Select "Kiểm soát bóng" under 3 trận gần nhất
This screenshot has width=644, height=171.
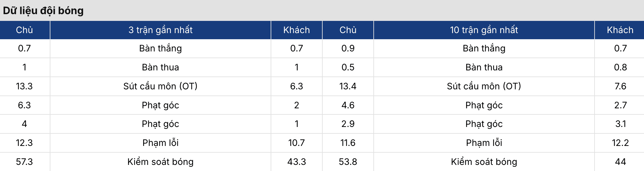(161, 162)
